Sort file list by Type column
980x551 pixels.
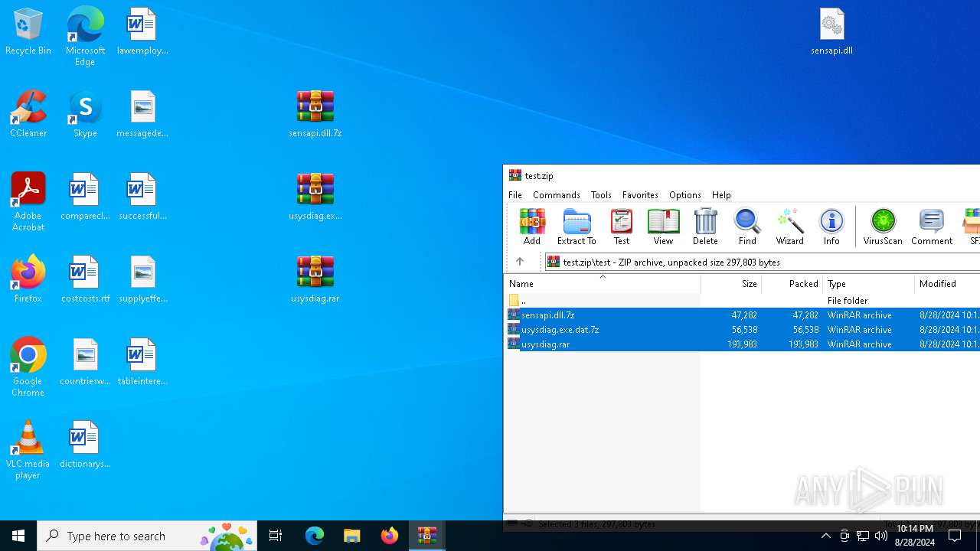(x=868, y=283)
